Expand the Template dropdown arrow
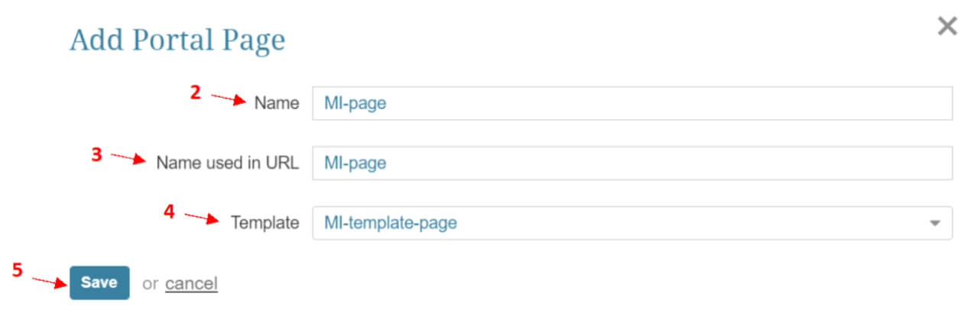 tap(934, 224)
